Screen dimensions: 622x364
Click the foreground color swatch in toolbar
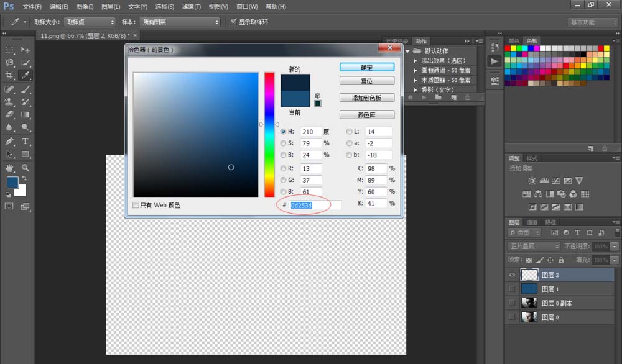click(x=12, y=182)
